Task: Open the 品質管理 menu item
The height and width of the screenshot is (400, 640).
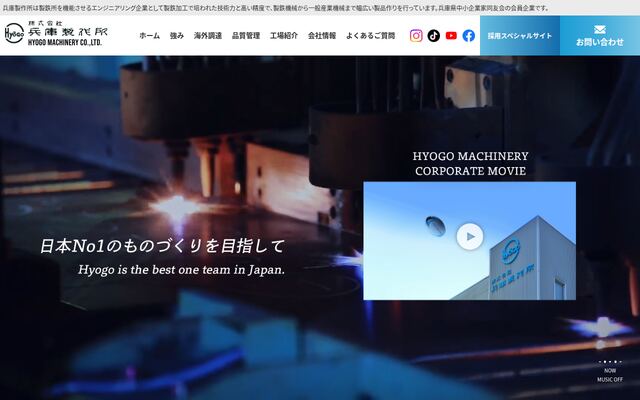Action: point(246,36)
